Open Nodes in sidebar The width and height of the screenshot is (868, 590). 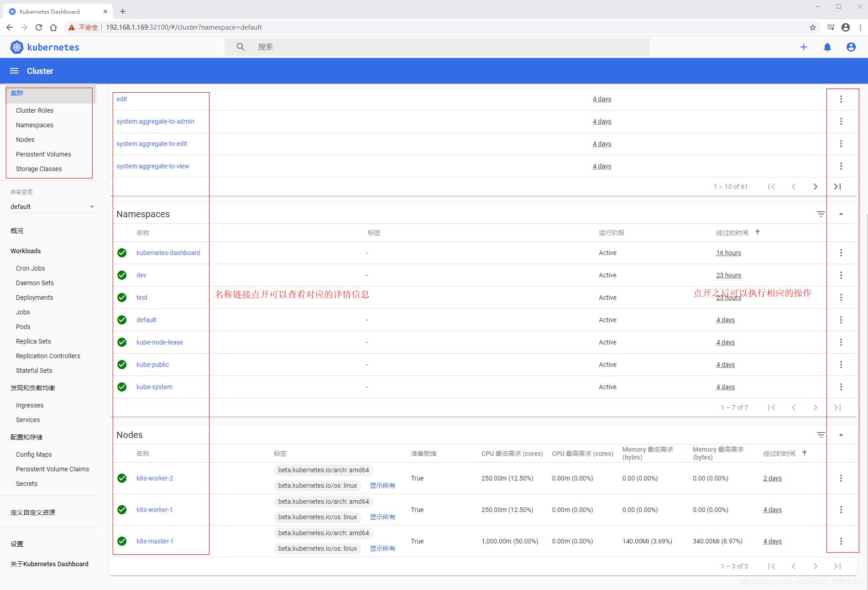[25, 140]
